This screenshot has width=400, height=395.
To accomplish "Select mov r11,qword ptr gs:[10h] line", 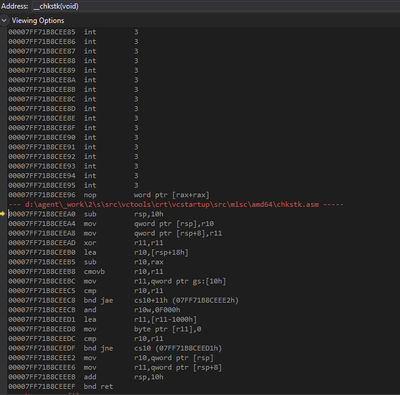I will tap(117, 281).
